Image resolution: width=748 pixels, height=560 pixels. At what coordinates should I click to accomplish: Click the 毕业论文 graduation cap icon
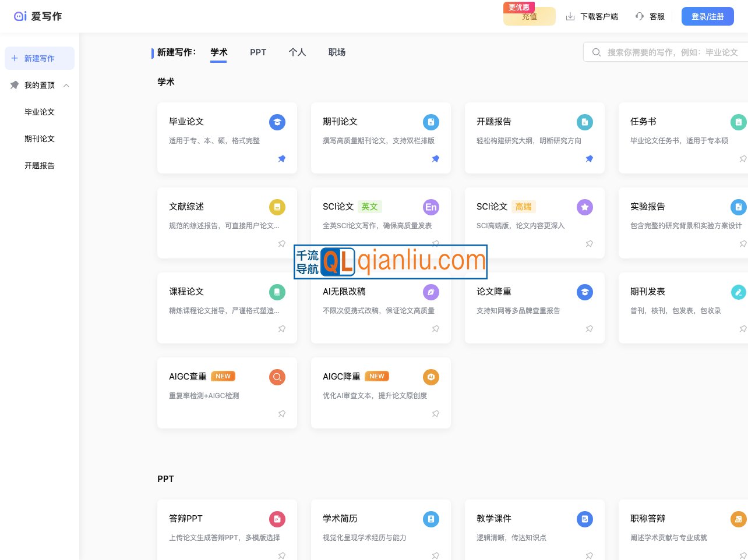[277, 122]
